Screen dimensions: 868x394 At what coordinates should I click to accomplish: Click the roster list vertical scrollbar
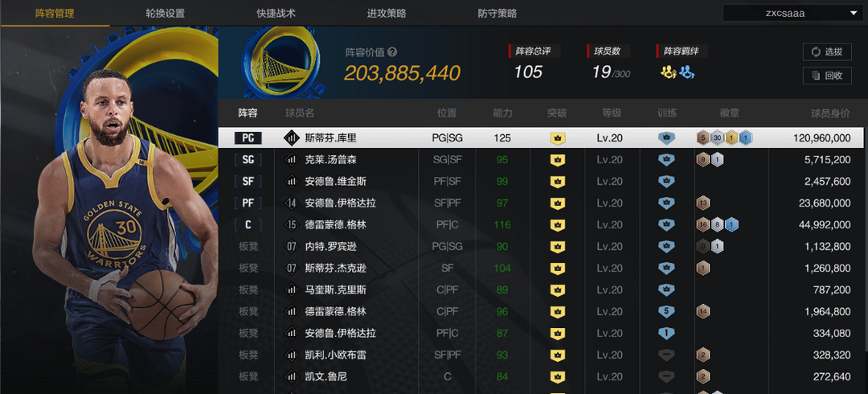pos(866,238)
